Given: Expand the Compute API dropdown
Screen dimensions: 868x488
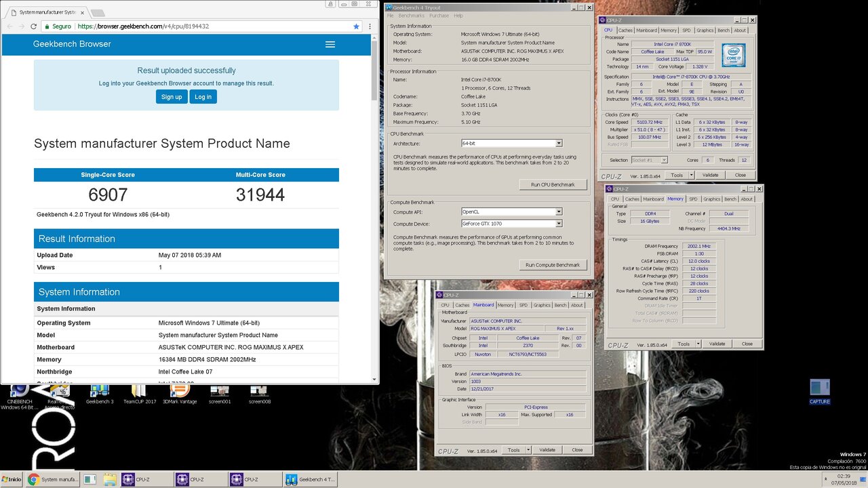Looking at the screenshot, I should 559,212.
